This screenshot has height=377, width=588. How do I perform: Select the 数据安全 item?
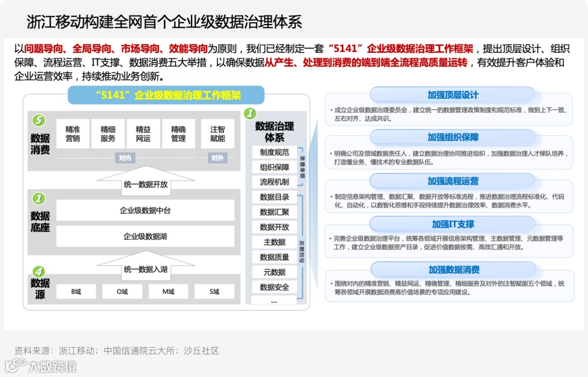tap(274, 287)
